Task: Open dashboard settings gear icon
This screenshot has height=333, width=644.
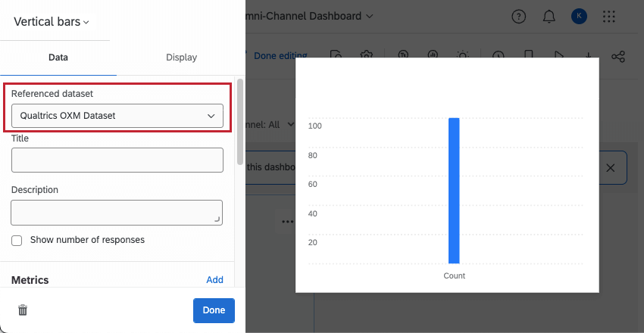Action: point(367,56)
